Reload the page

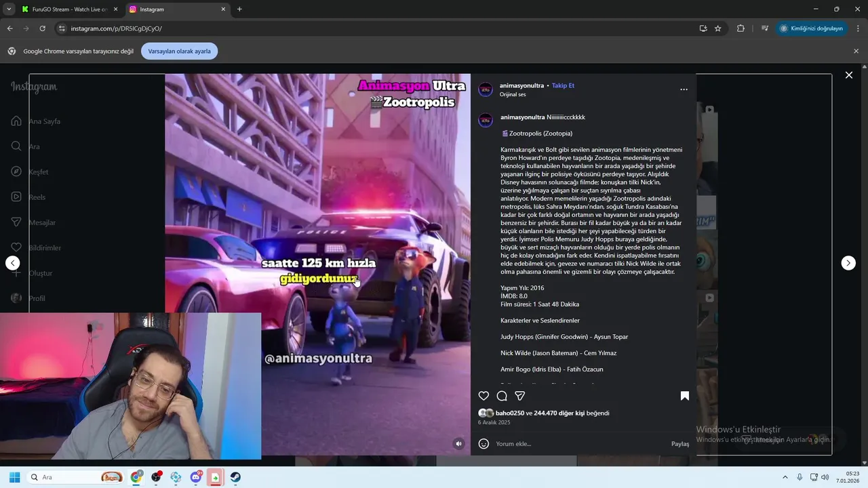(42, 28)
